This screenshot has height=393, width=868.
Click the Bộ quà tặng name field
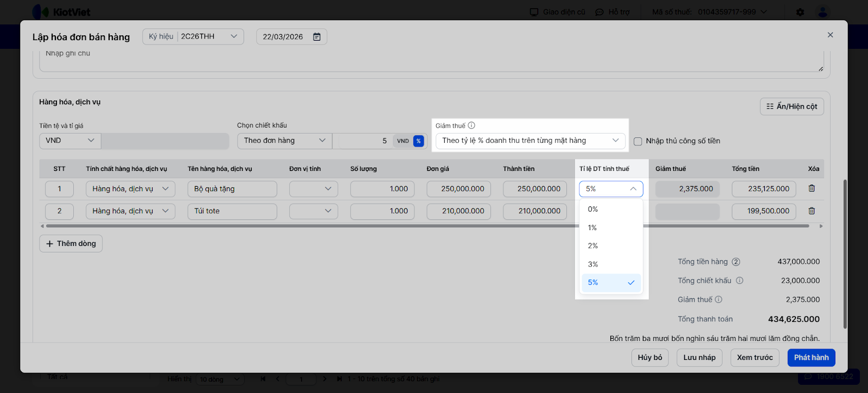[x=232, y=189]
